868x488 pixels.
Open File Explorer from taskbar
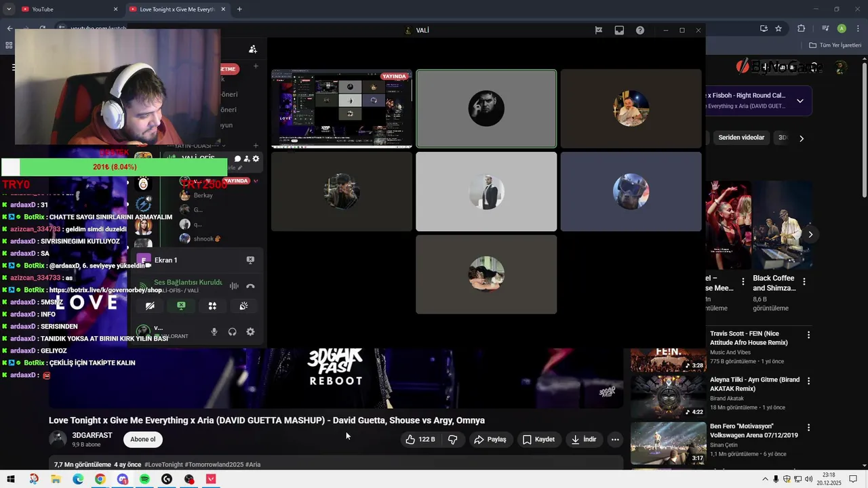(x=56, y=479)
